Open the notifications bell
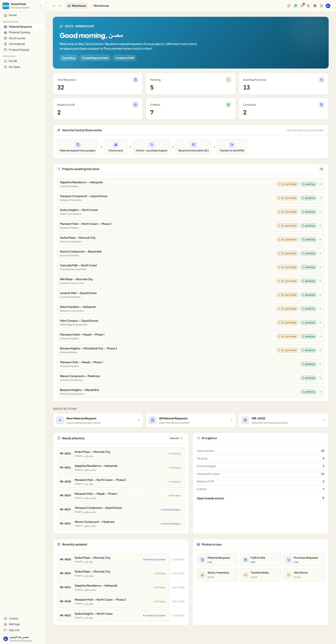The height and width of the screenshot is (644, 336). pyautogui.click(x=302, y=6)
